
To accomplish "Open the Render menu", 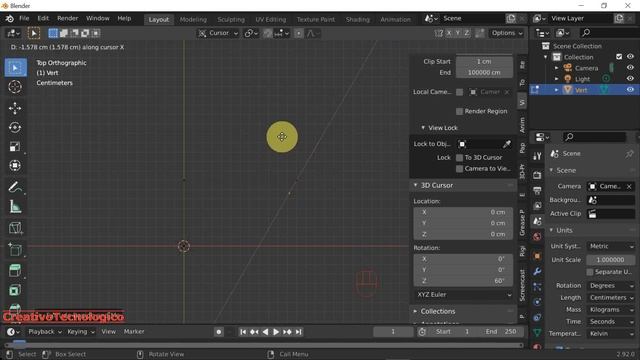I will click(67, 18).
